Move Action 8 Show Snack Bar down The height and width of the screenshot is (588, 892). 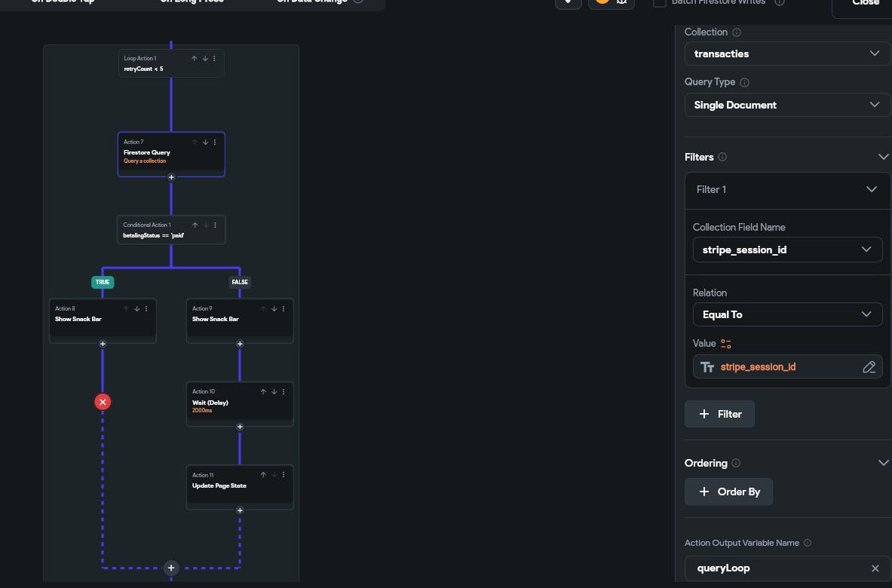136,309
